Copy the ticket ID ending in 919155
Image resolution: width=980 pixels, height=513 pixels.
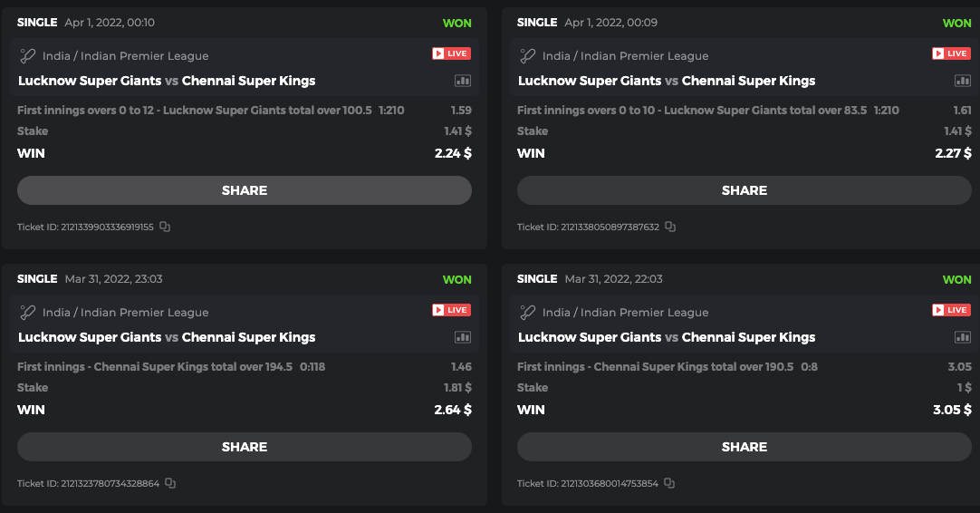165,227
